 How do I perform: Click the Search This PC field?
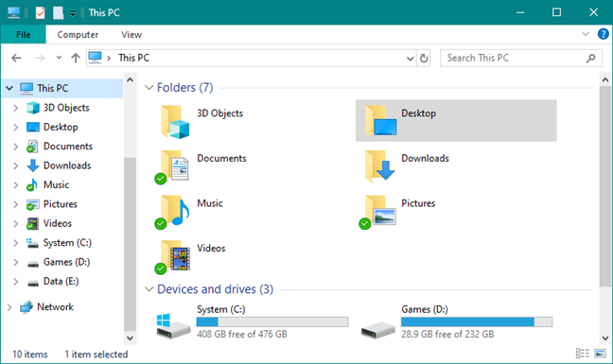click(520, 59)
